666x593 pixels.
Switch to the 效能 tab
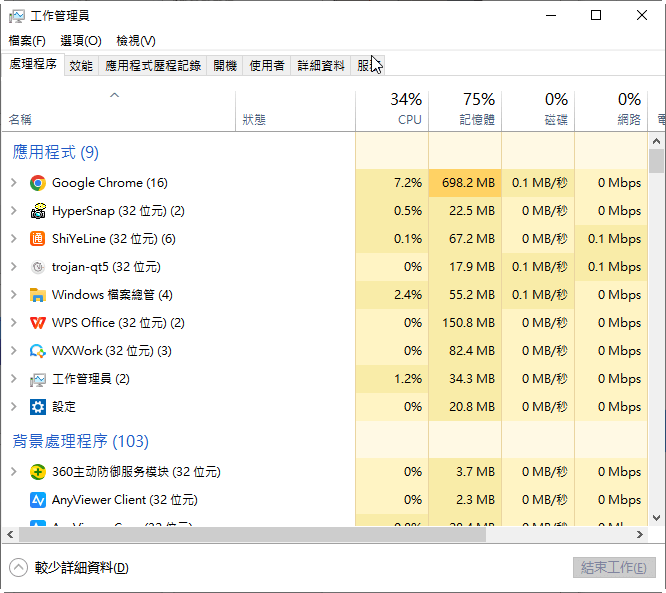(x=81, y=66)
